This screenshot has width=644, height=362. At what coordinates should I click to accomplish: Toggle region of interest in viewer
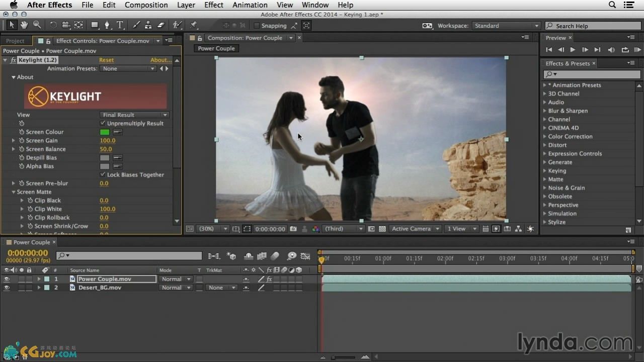pyautogui.click(x=371, y=229)
